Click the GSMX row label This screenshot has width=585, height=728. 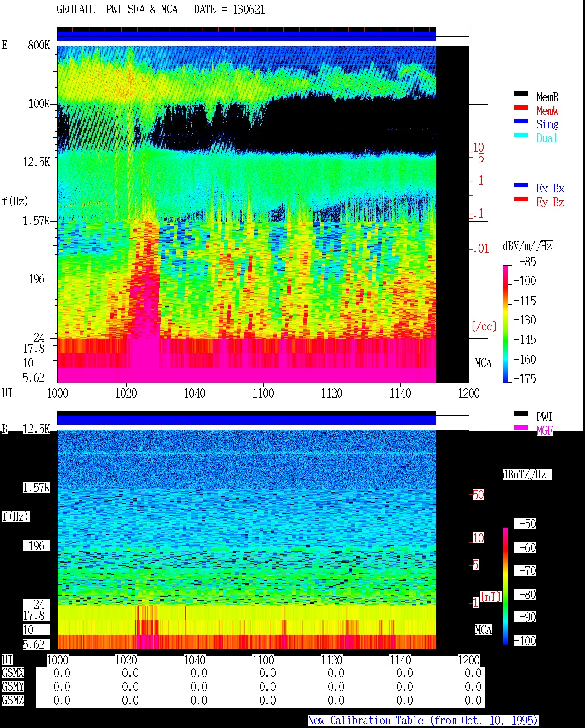click(x=13, y=673)
